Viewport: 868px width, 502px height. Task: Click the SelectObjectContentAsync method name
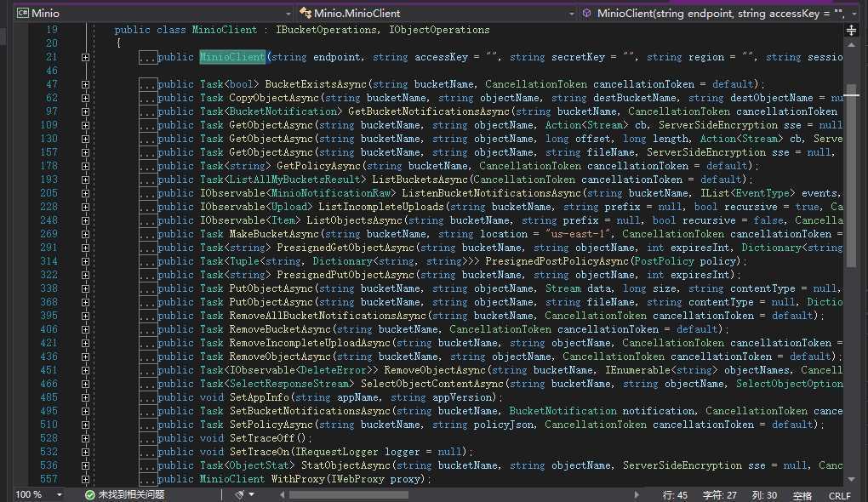[432, 384]
